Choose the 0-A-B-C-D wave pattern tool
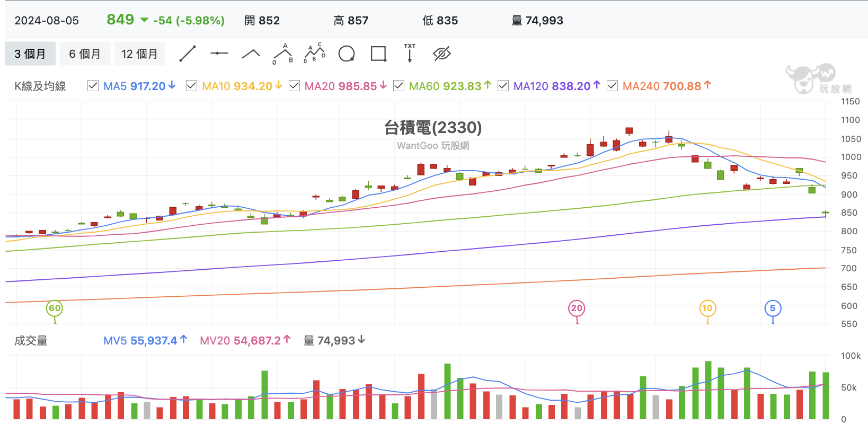 [315, 54]
